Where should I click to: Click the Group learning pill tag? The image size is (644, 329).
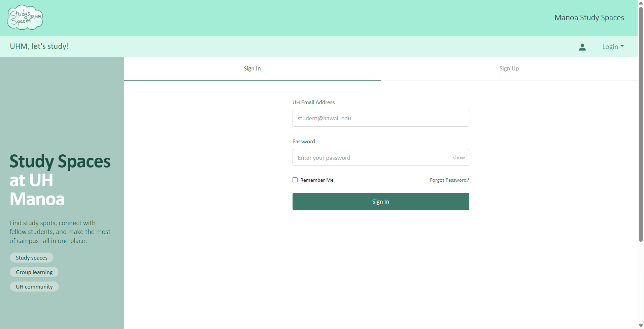click(34, 272)
